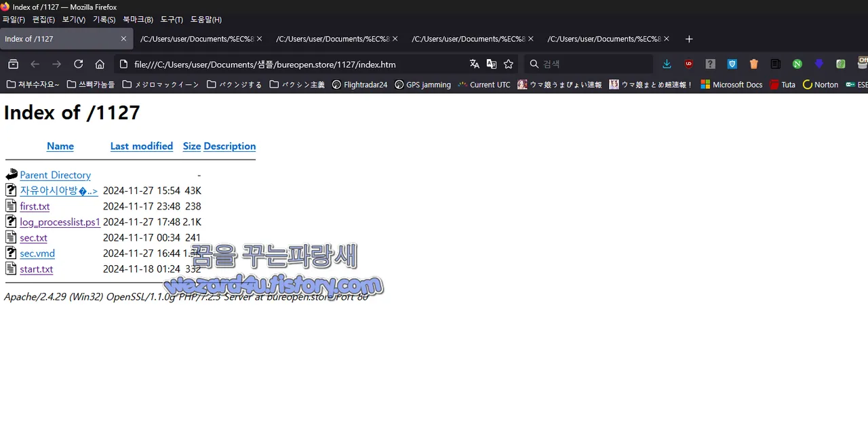
Task: Click the orange trash can extension icon
Action: 754,64
